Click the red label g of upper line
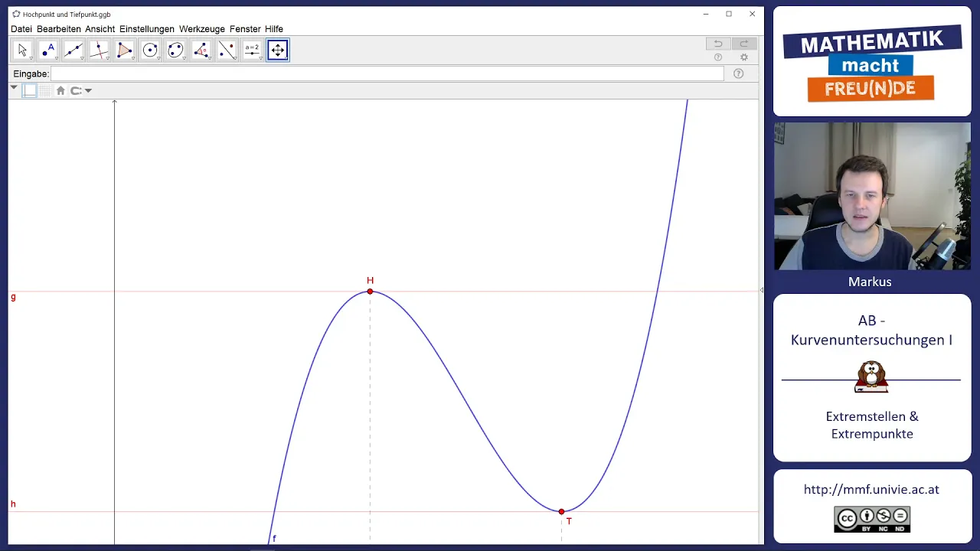The image size is (980, 551). (13, 297)
